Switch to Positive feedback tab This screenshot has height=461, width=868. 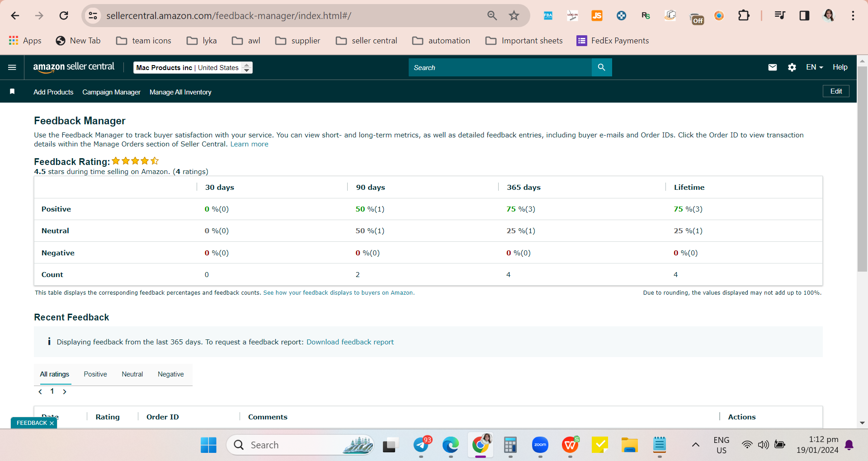(95, 374)
